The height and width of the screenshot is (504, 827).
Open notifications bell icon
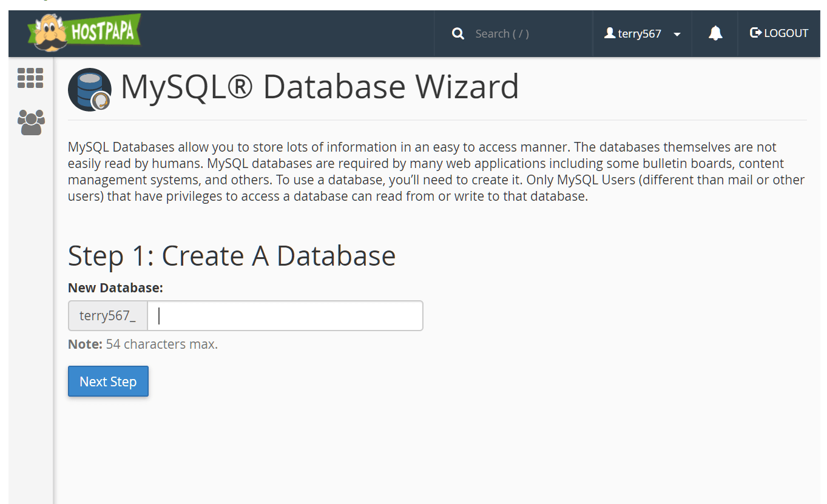pyautogui.click(x=715, y=33)
